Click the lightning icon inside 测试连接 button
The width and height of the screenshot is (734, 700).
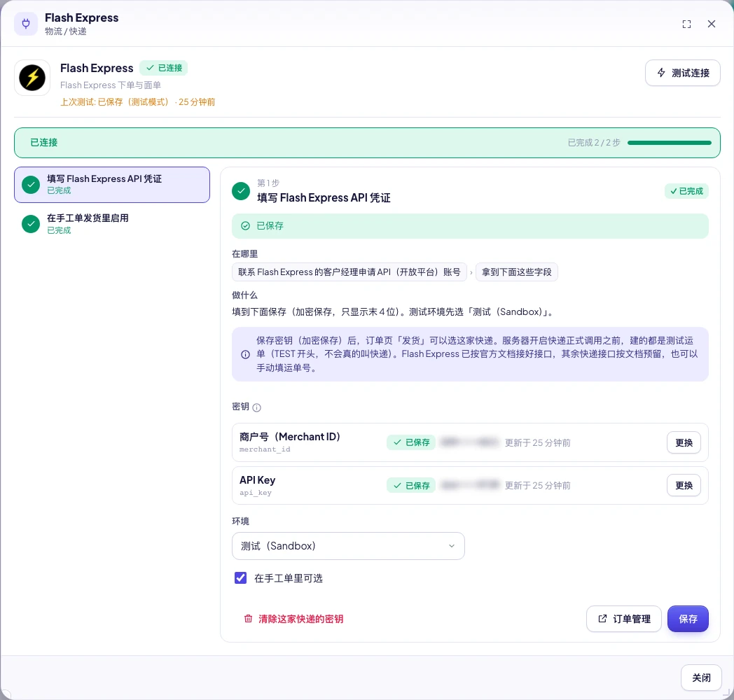pos(661,73)
